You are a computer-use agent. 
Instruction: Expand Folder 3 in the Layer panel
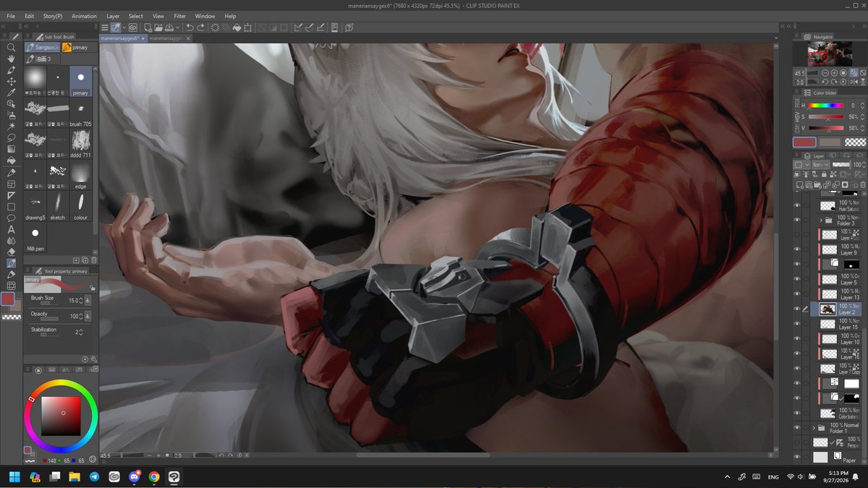(x=821, y=220)
